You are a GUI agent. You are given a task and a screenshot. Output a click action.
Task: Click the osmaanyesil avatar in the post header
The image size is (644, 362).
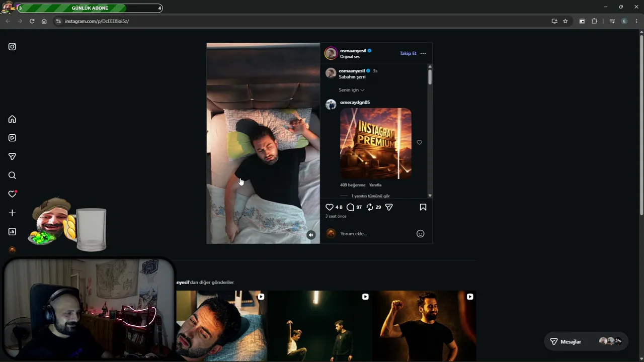(331, 53)
